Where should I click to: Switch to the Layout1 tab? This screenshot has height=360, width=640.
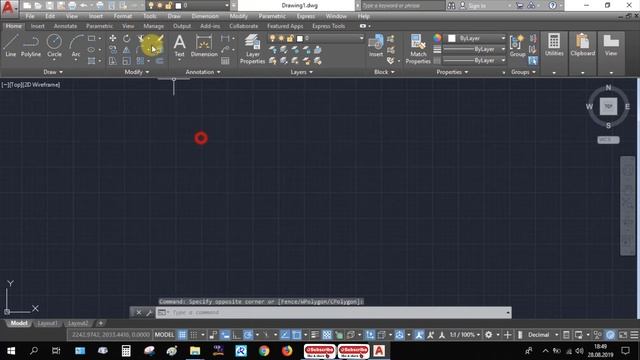coord(47,323)
